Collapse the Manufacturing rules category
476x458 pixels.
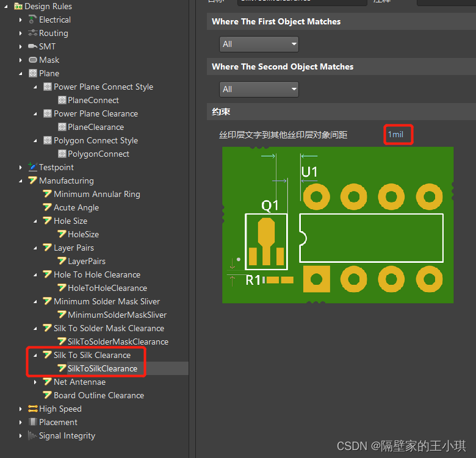(20, 181)
